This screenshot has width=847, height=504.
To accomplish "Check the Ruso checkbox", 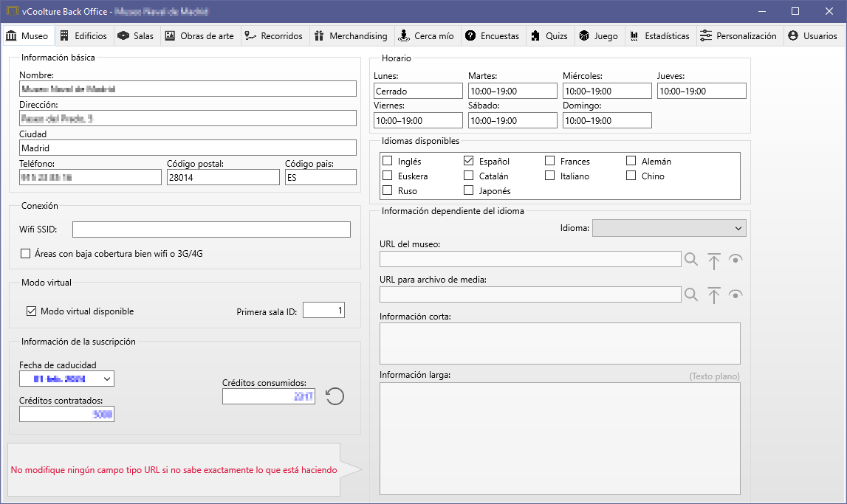I will pos(387,190).
